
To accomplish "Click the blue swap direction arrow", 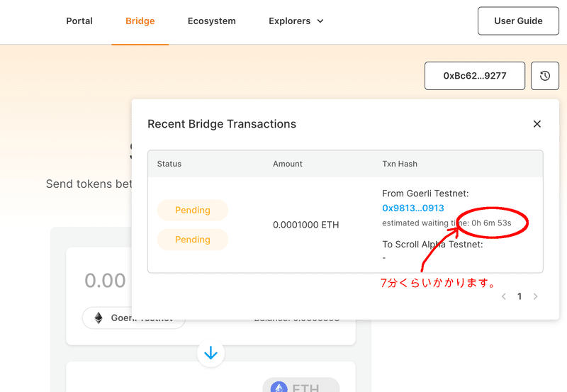I will 210,353.
